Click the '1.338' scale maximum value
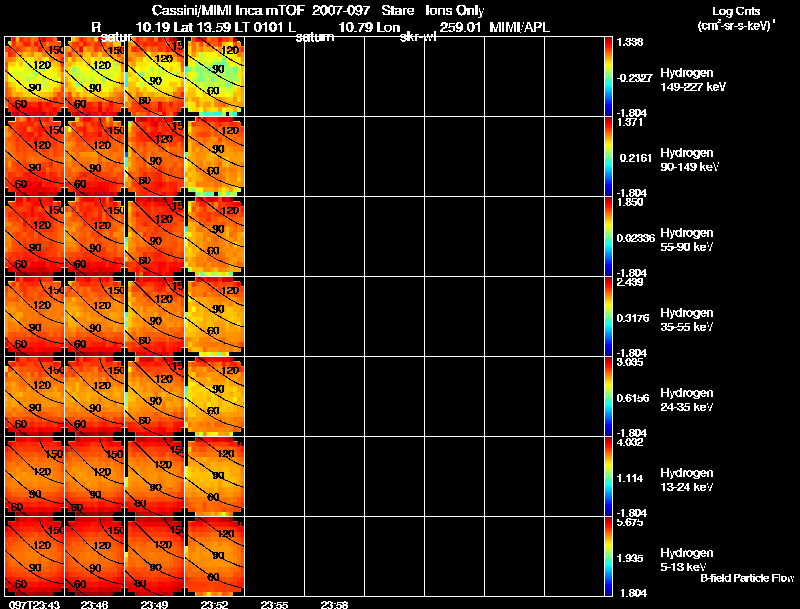 pyautogui.click(x=630, y=42)
